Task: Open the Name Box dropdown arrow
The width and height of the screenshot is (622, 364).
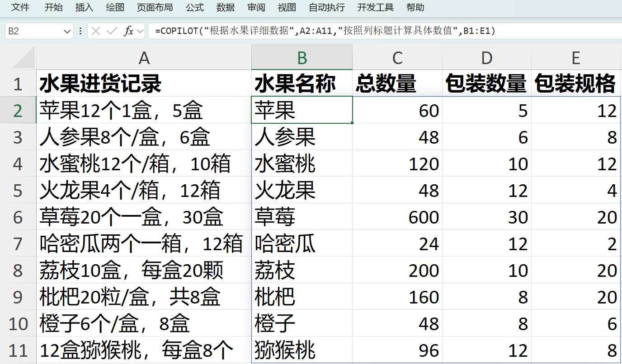Action: point(67,31)
